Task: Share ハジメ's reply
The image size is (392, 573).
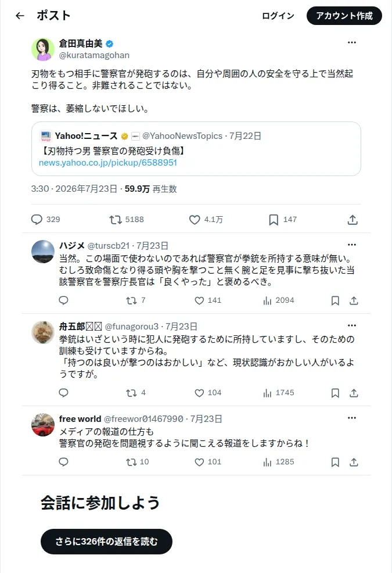Action: tap(354, 300)
